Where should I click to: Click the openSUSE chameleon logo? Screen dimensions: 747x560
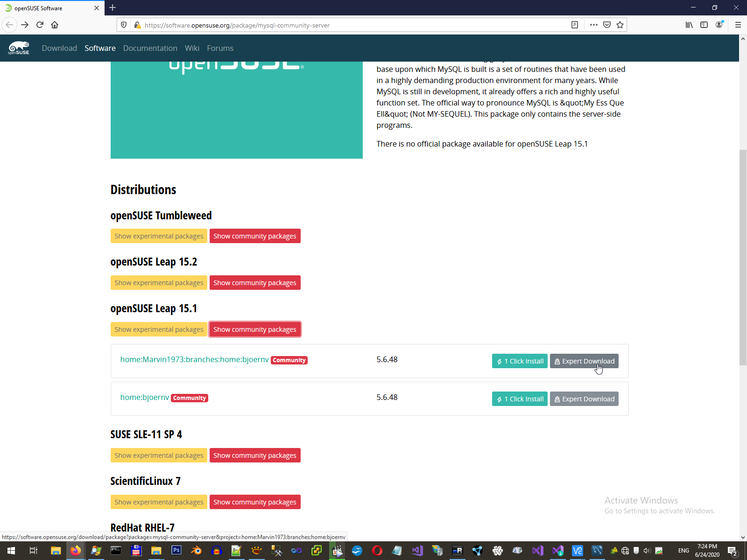point(19,48)
